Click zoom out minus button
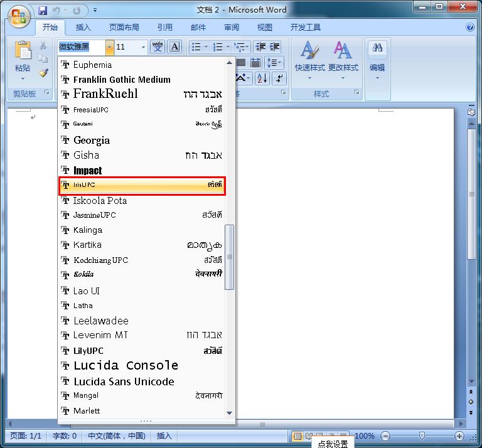Screen dimensions: 482x448 pos(385,435)
